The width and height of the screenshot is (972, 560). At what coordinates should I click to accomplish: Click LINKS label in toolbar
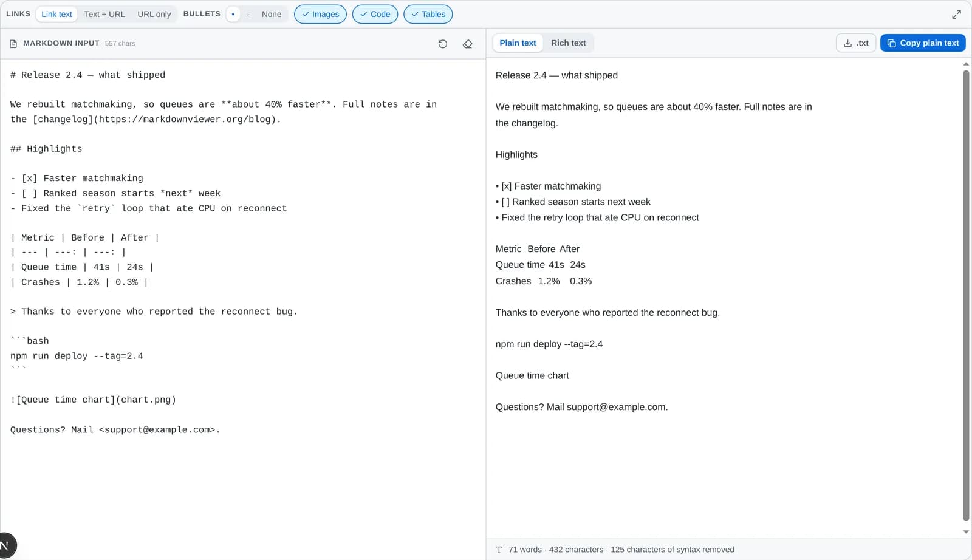click(x=18, y=13)
